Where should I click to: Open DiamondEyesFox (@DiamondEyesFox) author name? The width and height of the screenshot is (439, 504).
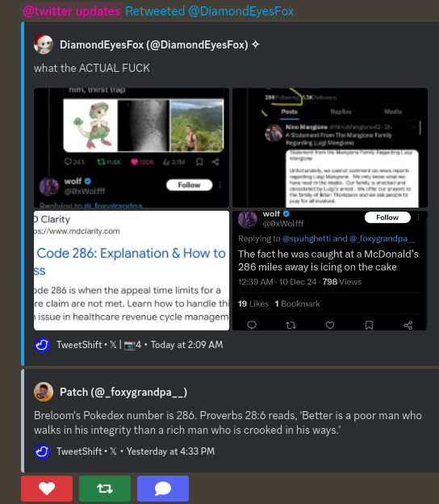click(154, 44)
